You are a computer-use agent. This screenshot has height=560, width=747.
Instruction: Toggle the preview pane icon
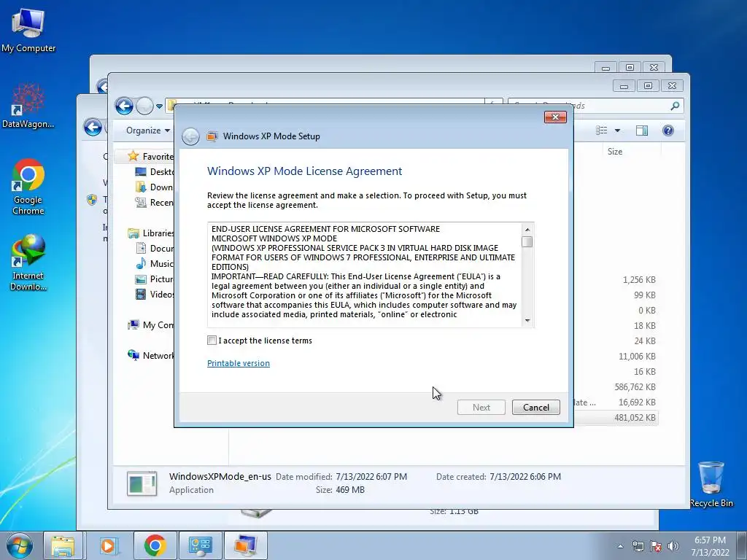642,131
